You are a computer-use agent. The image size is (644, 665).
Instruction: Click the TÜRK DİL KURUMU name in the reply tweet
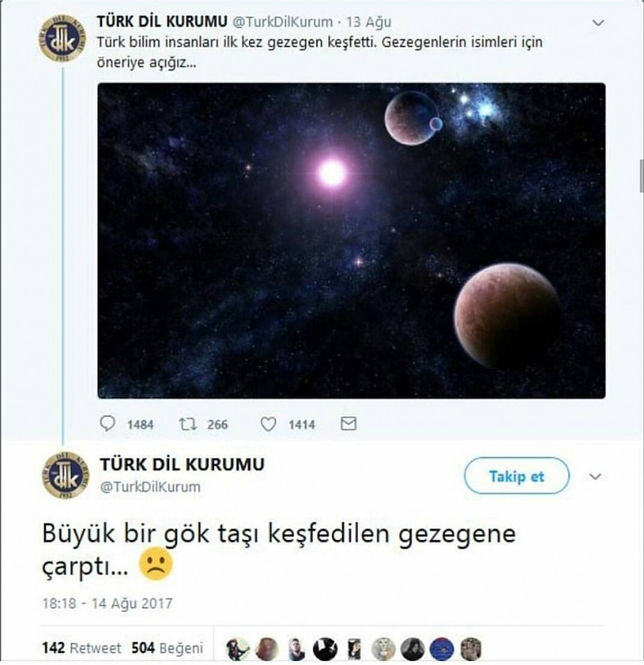tap(182, 464)
